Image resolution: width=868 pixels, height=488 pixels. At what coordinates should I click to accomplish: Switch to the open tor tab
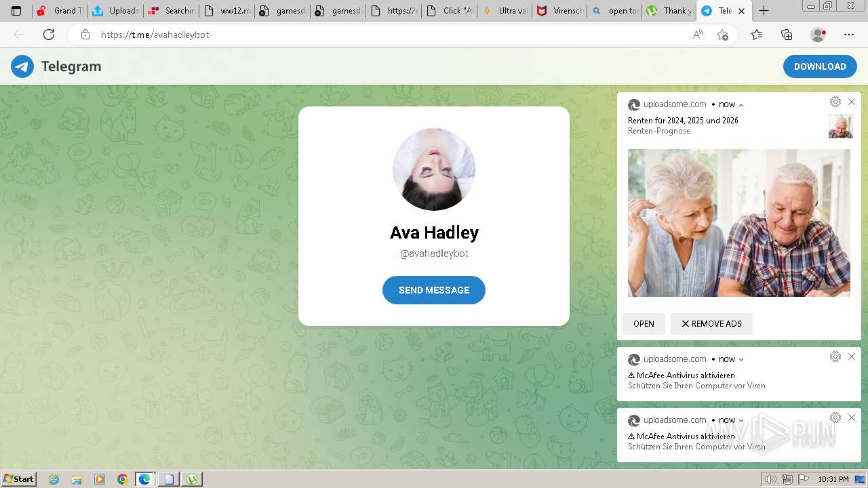[616, 11]
